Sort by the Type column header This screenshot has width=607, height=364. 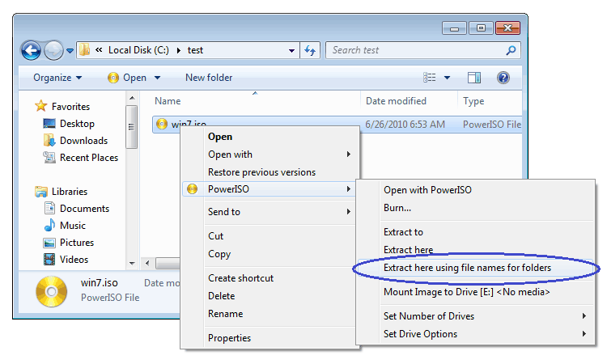tap(473, 101)
